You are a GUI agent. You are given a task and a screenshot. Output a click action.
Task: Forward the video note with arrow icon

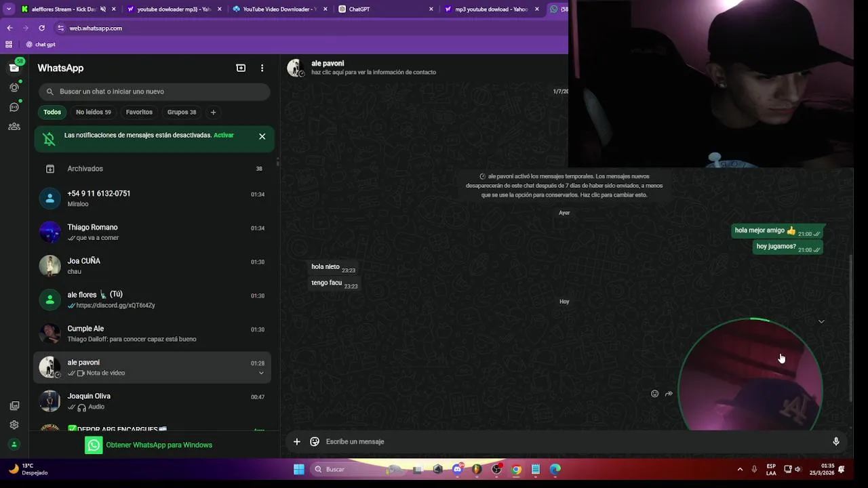click(x=669, y=394)
